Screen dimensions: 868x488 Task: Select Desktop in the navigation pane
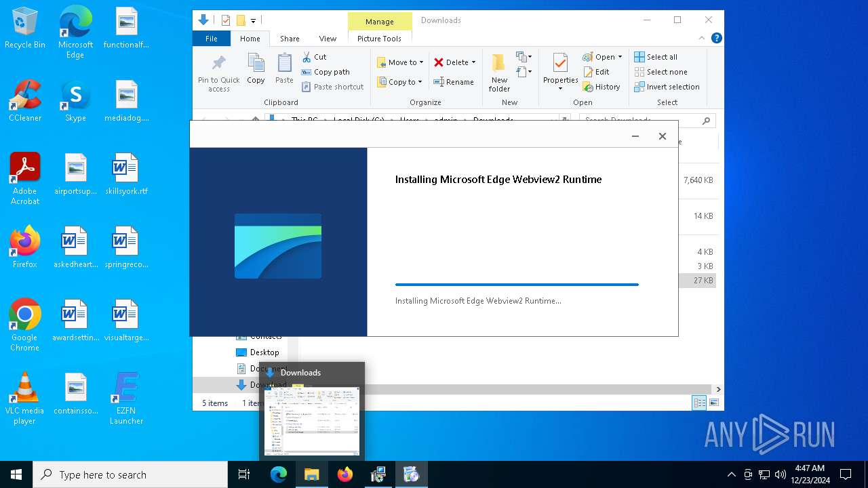[264, 352]
